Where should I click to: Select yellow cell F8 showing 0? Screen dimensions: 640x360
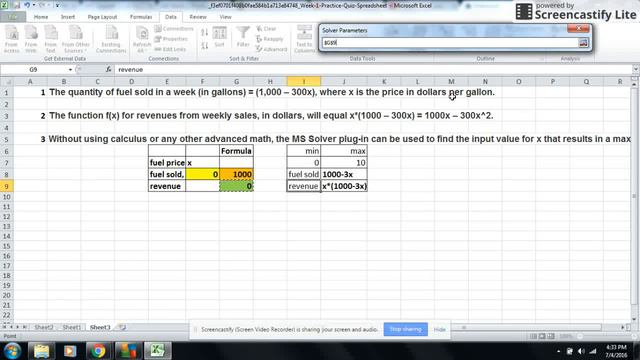click(x=202, y=174)
